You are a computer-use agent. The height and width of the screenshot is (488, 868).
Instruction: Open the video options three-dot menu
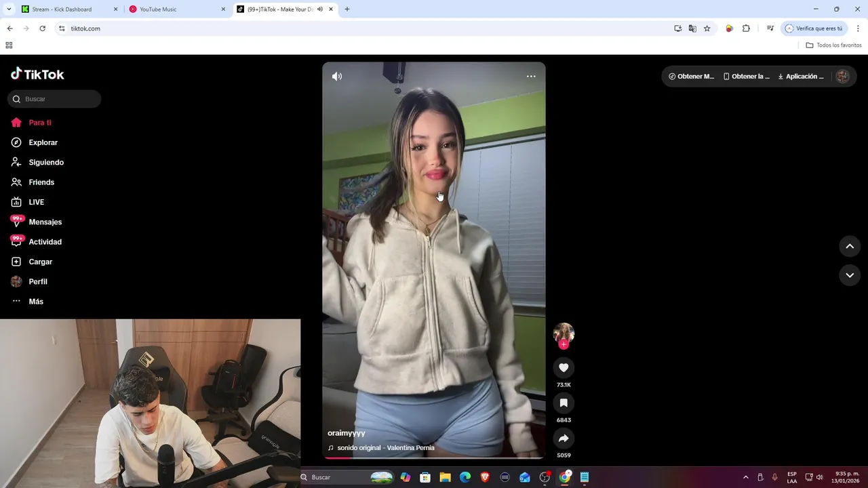click(531, 77)
